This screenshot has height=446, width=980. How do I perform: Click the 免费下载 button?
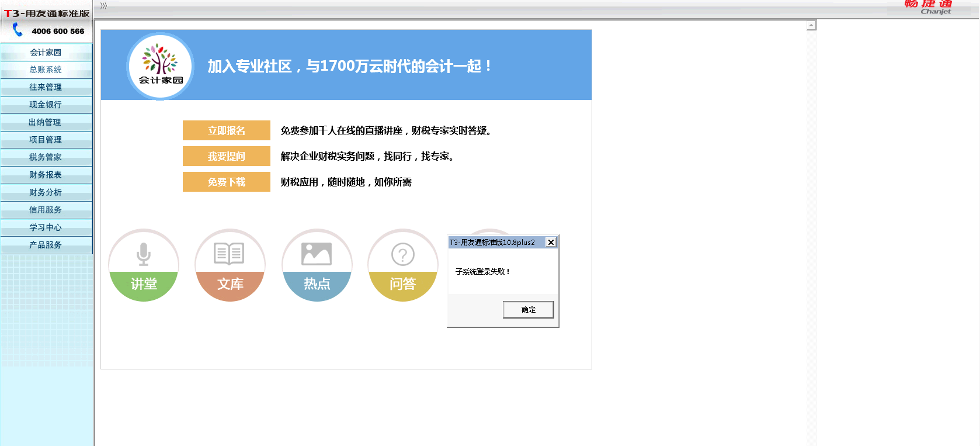click(x=227, y=182)
